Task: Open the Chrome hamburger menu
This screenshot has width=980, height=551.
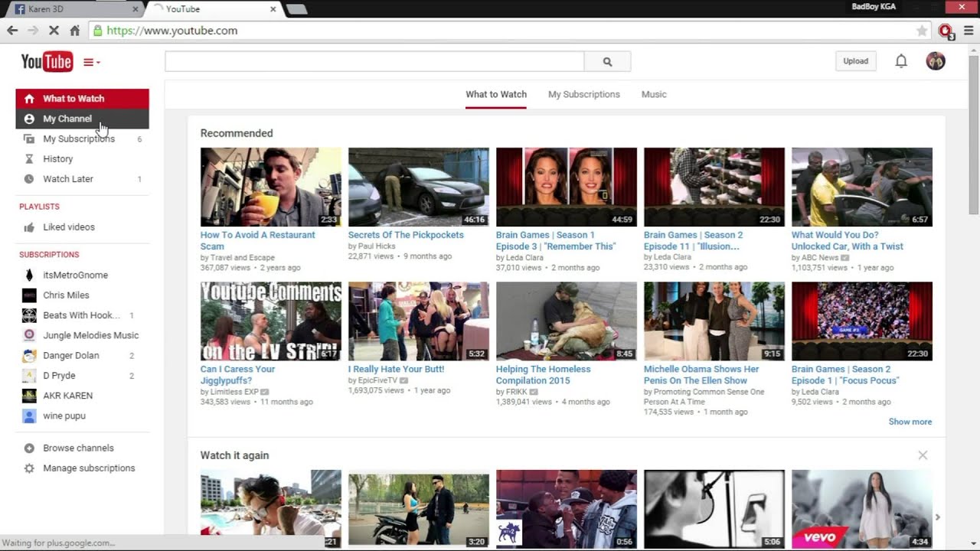Action: point(969,31)
